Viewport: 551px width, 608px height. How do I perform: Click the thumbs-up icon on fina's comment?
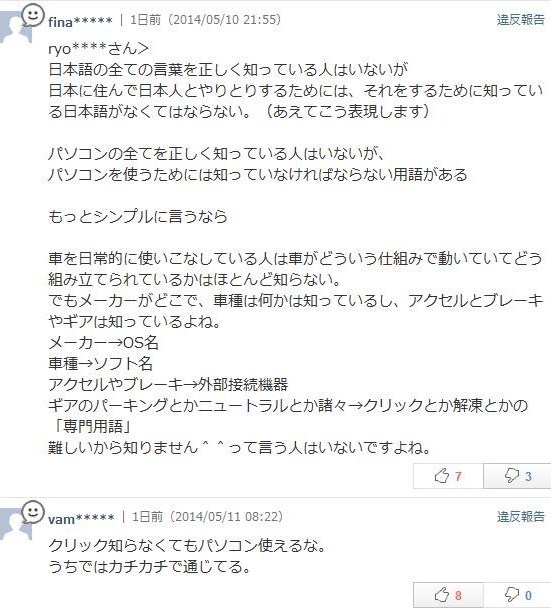coord(442,475)
